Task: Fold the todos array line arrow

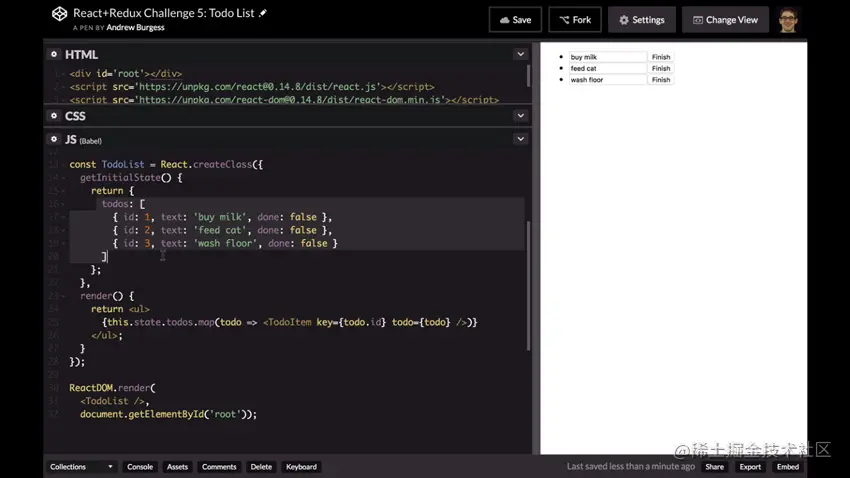Action: [x=63, y=204]
